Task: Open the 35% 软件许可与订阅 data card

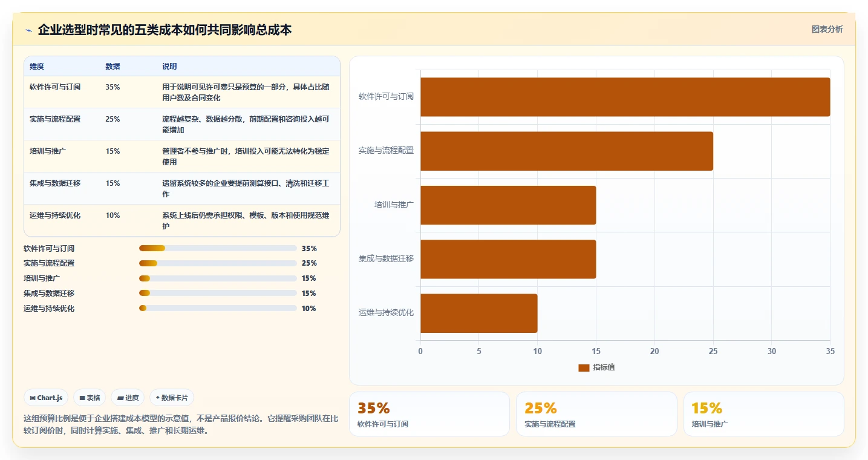Action: coord(429,414)
